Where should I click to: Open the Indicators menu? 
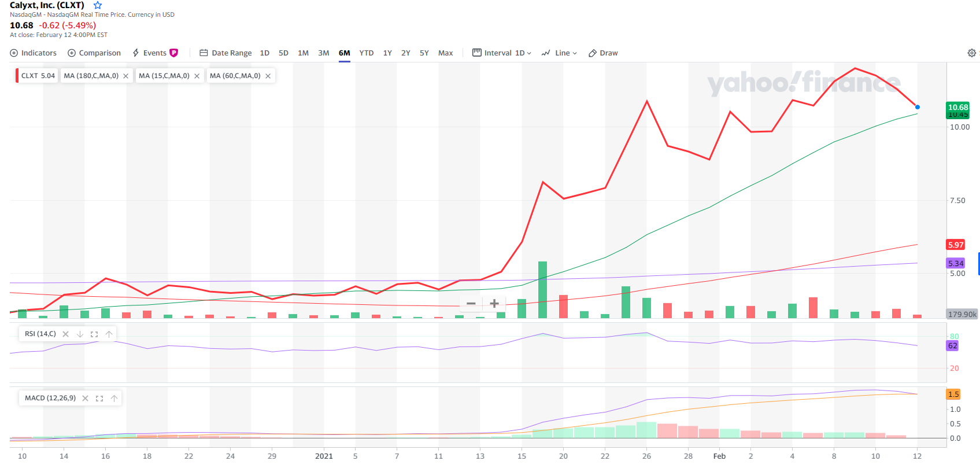coord(34,53)
